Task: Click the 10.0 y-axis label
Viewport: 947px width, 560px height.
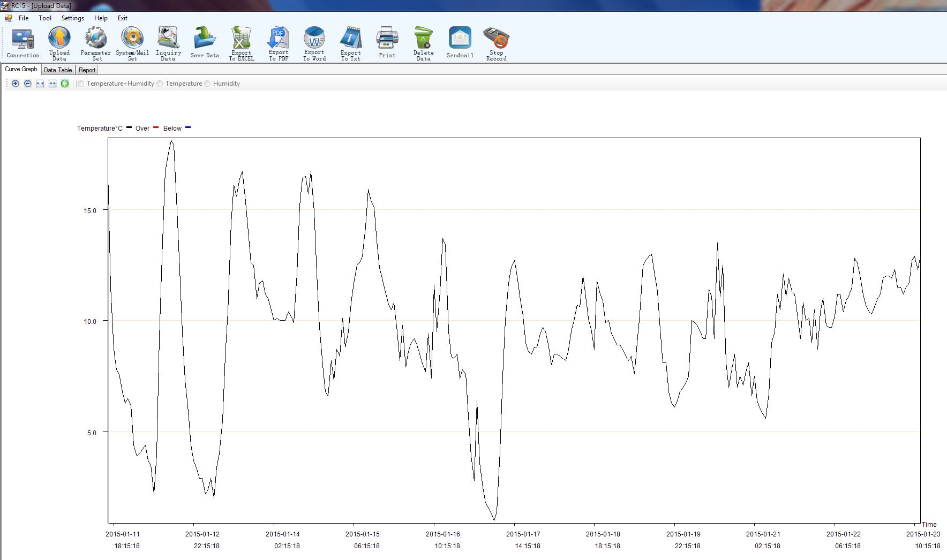Action: (x=90, y=321)
